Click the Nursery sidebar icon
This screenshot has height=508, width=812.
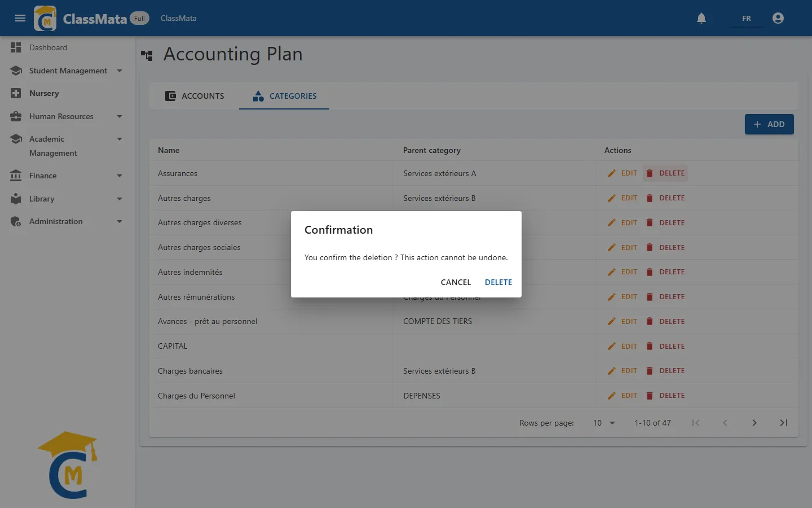(16, 93)
